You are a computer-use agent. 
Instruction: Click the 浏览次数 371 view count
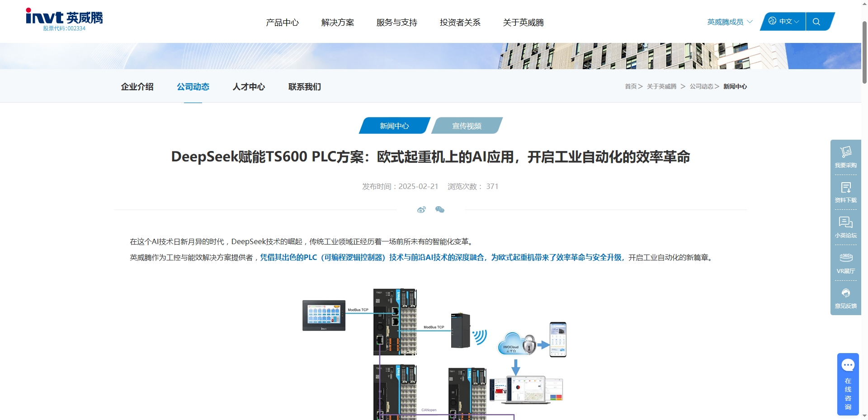tap(473, 186)
